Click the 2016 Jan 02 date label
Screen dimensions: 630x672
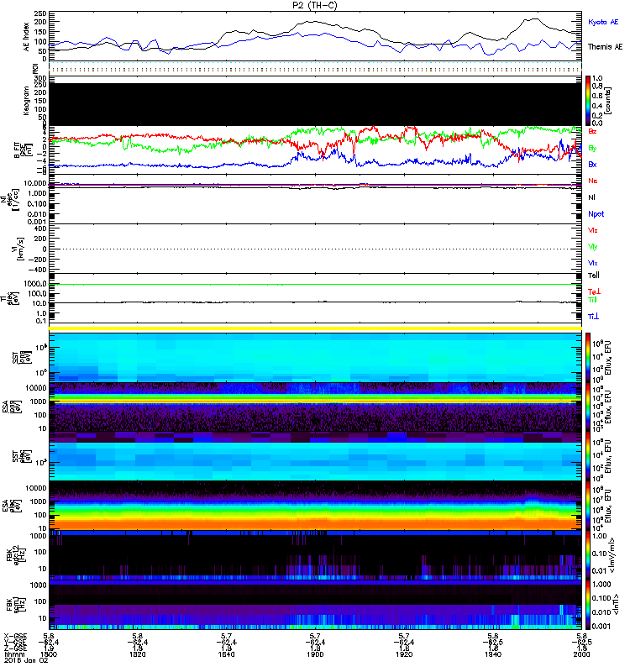point(26,660)
